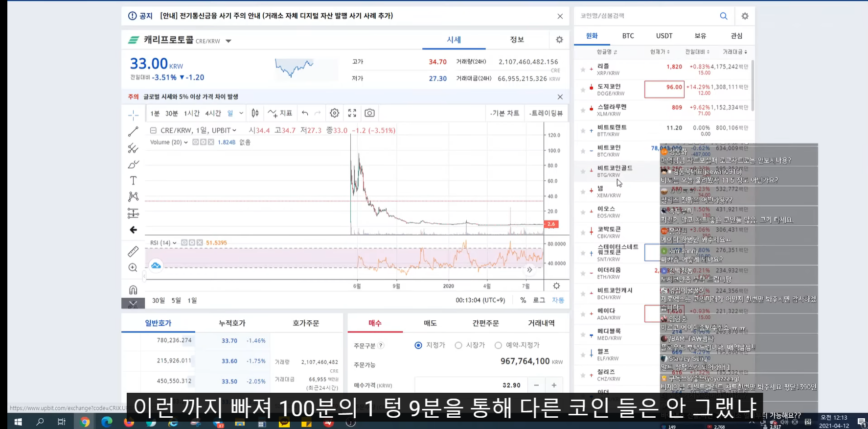The height and width of the screenshot is (429, 868).
Task: Open chart settings gear in the toolbar
Action: 335,113
